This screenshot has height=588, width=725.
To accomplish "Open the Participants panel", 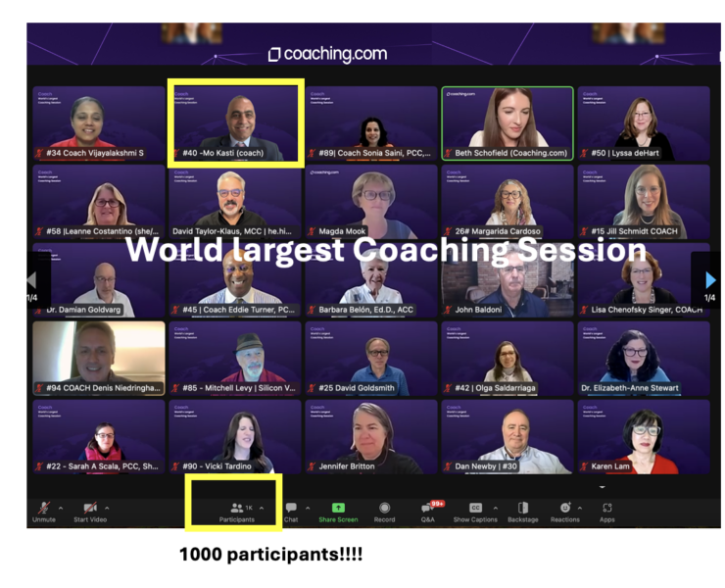I will click(237, 509).
